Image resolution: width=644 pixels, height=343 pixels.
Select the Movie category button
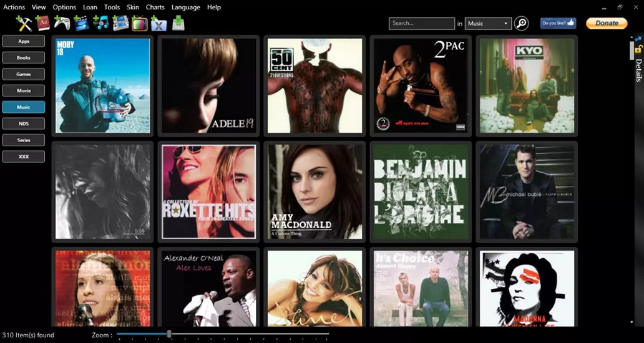click(24, 90)
